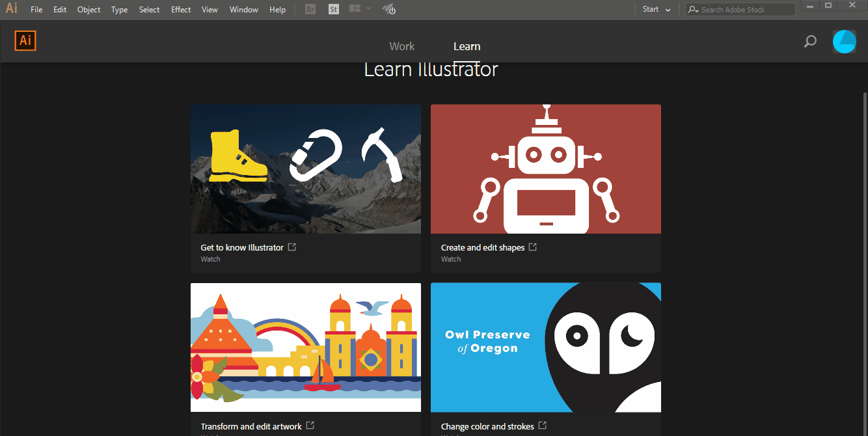This screenshot has width=868, height=436.
Task: Click the mountain climbing gear thumbnail
Action: coord(306,169)
